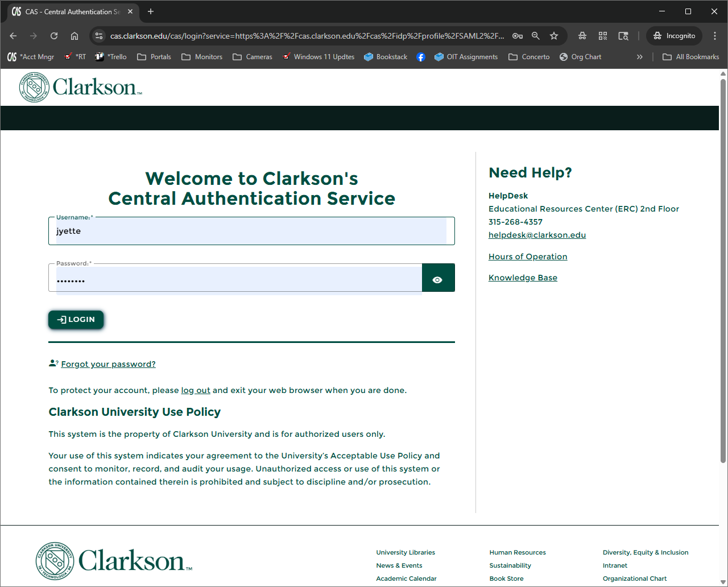Click the Need Help? heading
Screen dimensions: 728x587
(530, 173)
